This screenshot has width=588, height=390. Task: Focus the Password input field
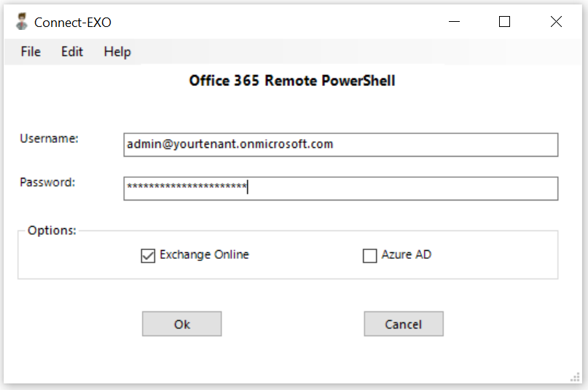[341, 189]
